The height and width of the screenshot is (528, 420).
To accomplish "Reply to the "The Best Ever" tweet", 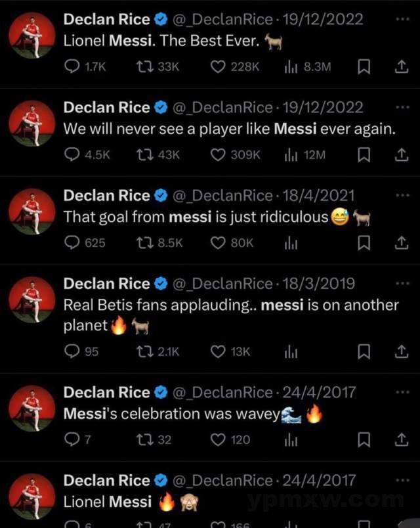I will (x=71, y=66).
